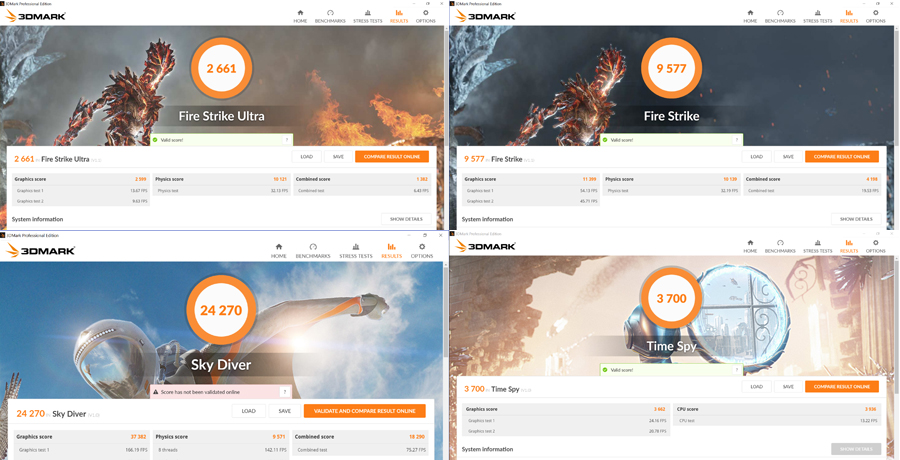Click the 3DMark logo in the Sky Diver window

pos(40,250)
